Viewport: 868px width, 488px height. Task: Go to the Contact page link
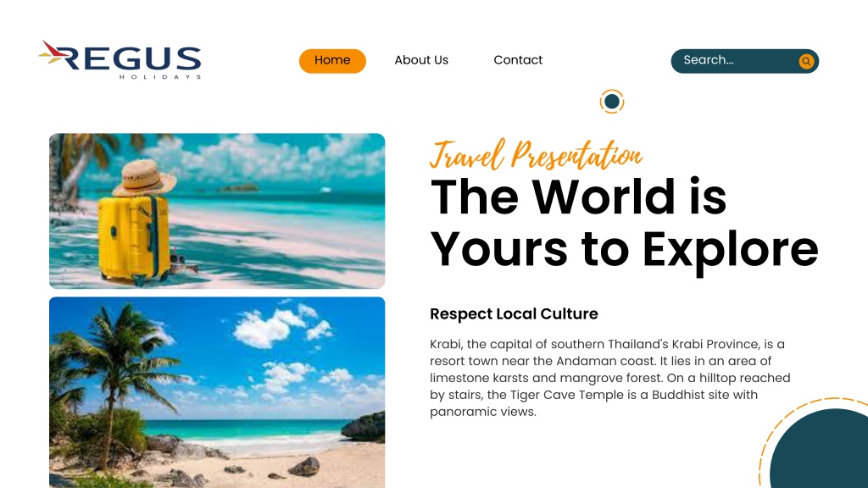tap(518, 60)
